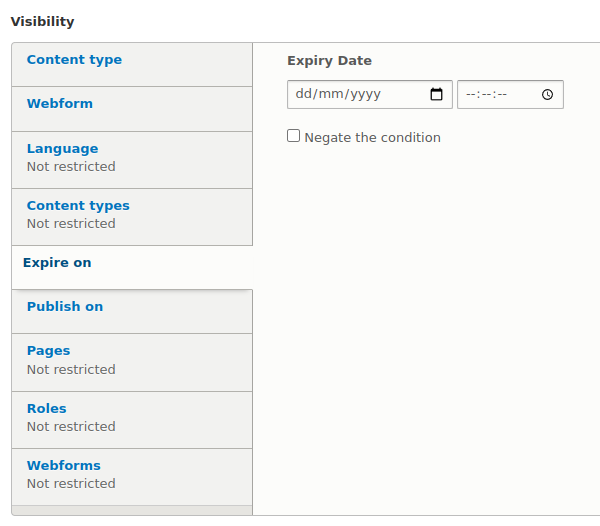600x526 pixels.
Task: Click the hours segment of time field
Action: pos(471,95)
